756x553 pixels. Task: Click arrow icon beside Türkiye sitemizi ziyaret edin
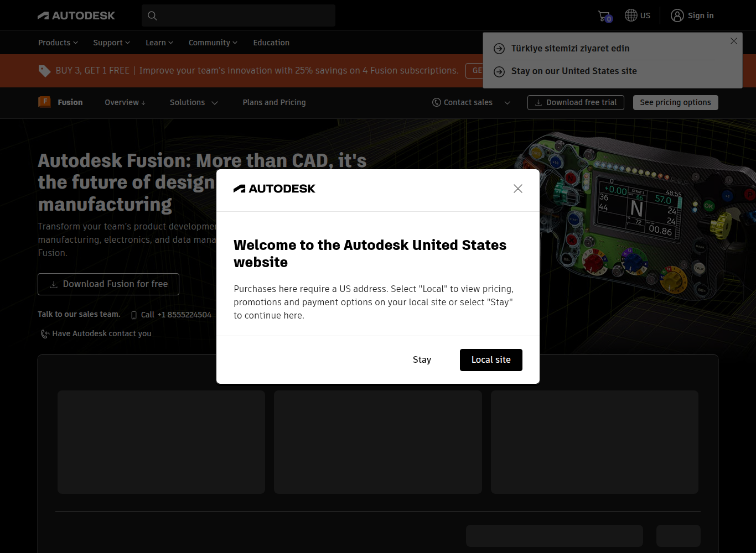[x=499, y=49]
